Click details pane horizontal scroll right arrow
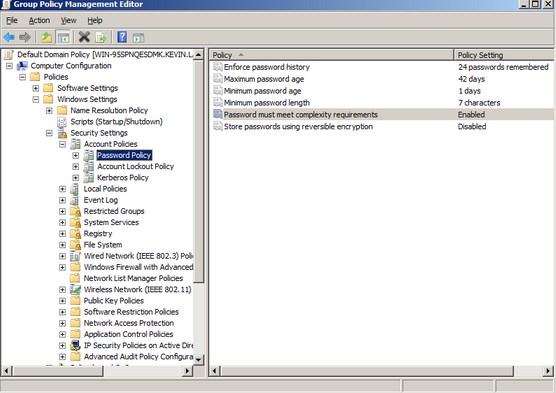556x393 pixels. point(548,371)
